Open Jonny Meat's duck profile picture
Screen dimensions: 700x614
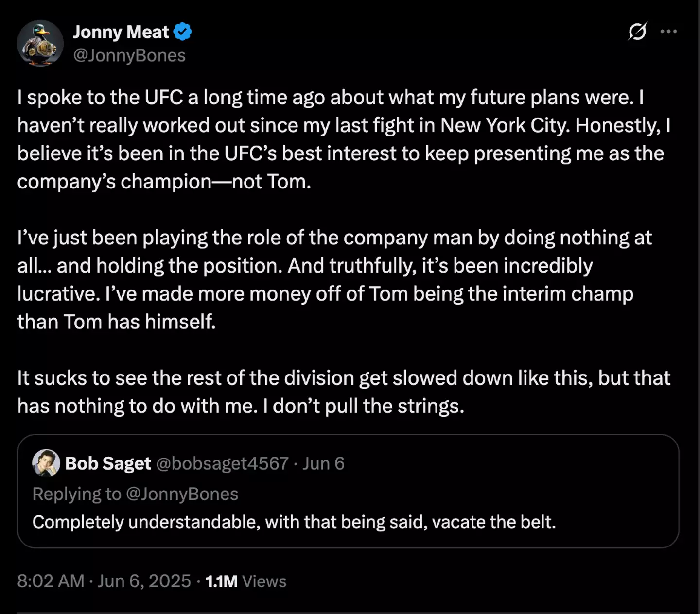pos(40,43)
